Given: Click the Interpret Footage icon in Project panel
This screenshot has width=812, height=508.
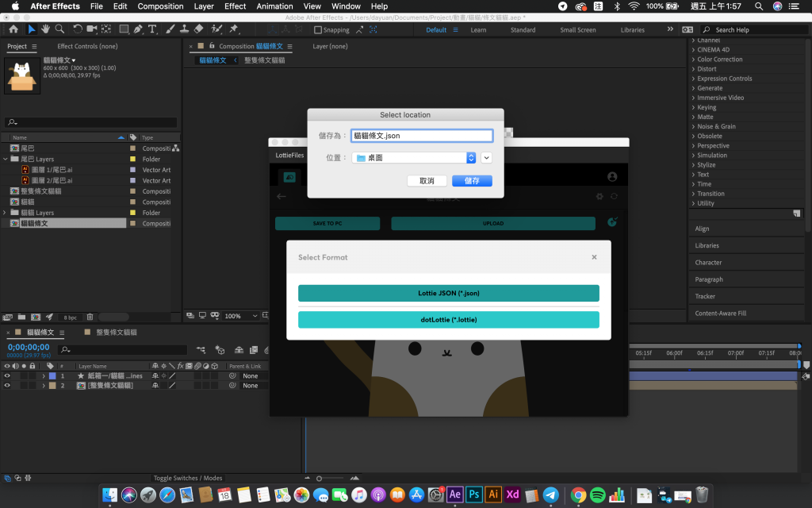Looking at the screenshot, I should point(8,317).
